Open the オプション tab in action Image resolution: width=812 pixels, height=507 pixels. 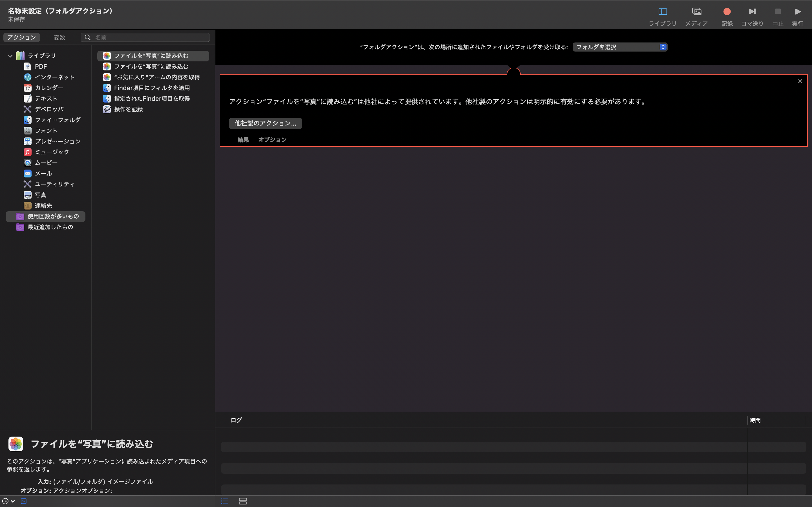[272, 140]
